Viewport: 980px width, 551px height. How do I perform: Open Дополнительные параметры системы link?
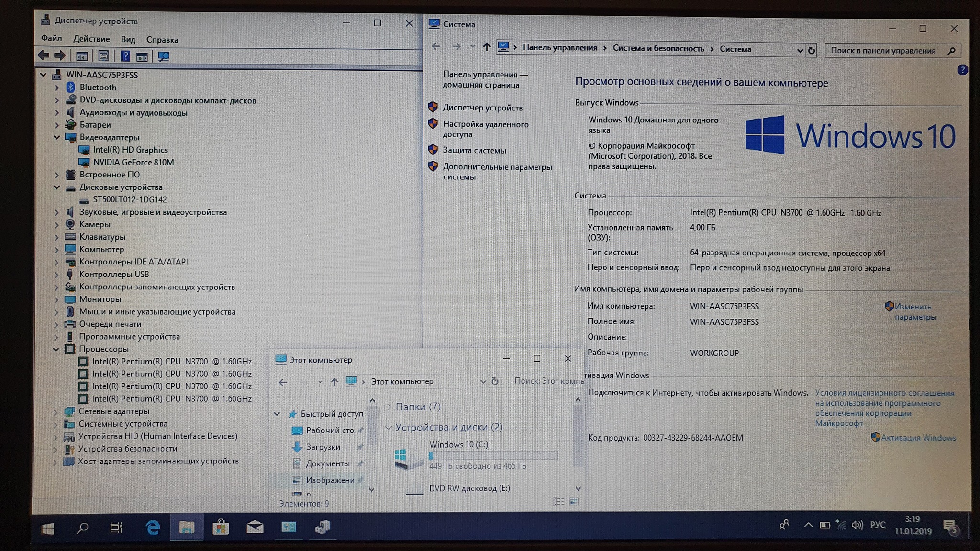497,172
